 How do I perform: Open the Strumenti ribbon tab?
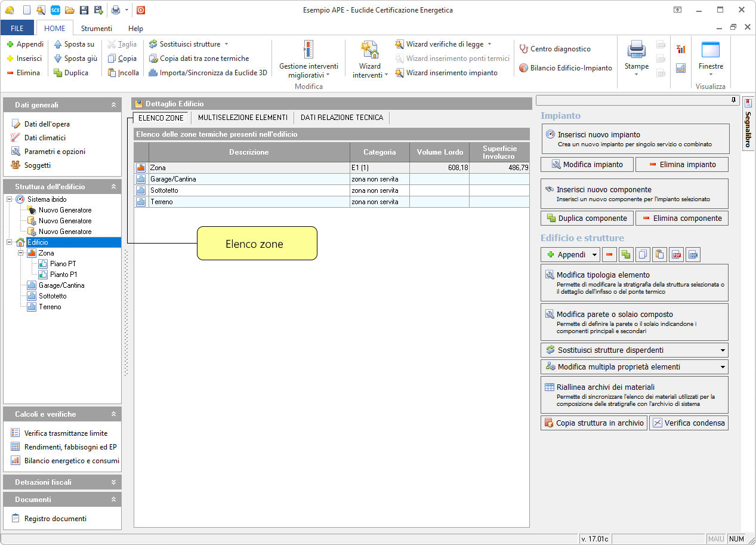pos(96,28)
